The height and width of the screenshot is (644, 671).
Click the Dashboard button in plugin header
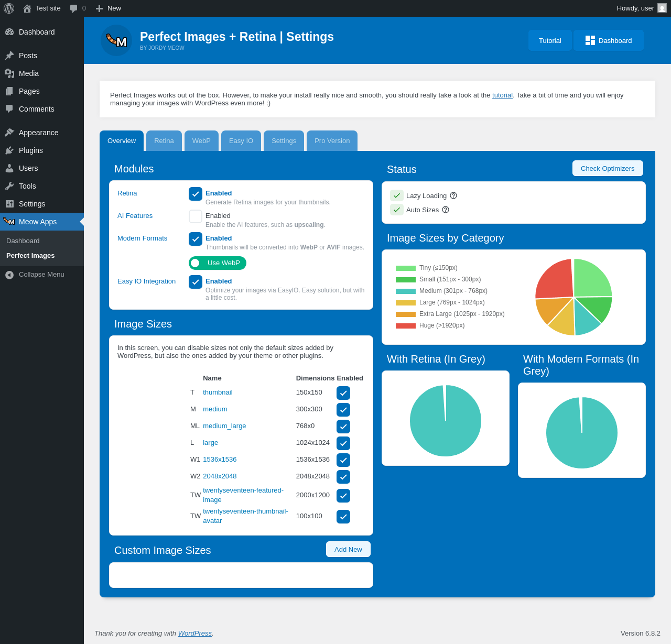609,40
